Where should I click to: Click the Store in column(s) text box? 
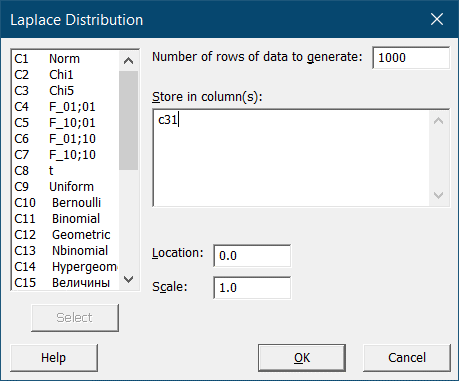tap(291, 158)
